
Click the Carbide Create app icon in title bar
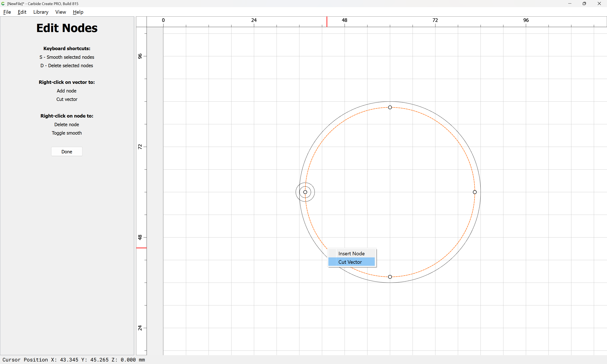pos(3,3)
